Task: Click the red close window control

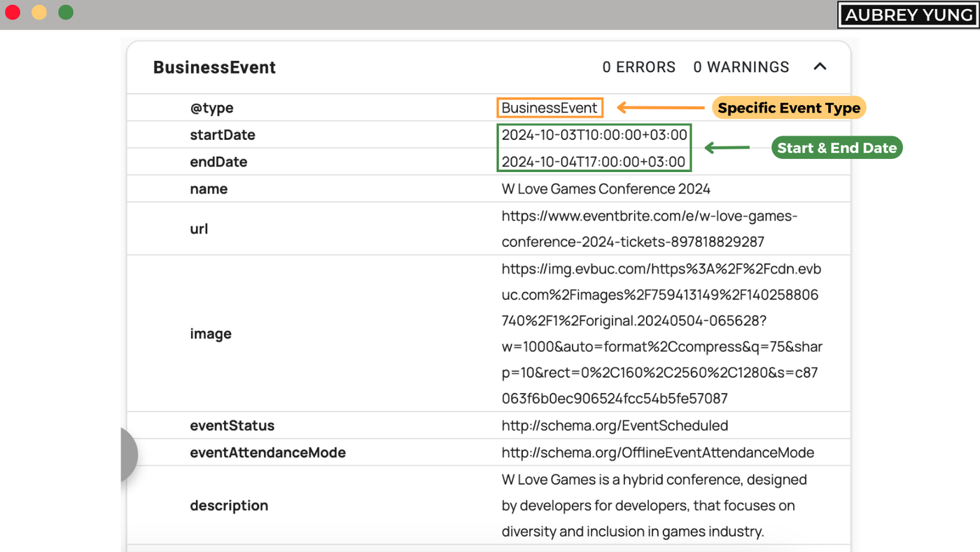Action: 12,12
